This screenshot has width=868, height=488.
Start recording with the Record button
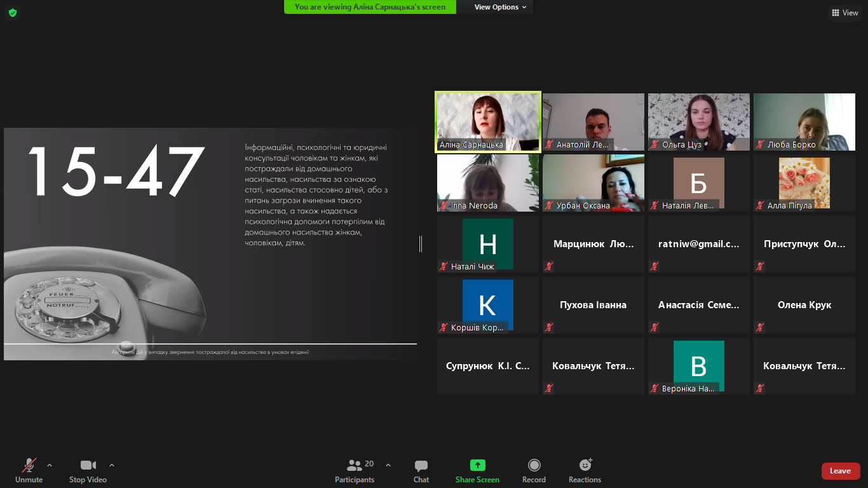tap(534, 471)
